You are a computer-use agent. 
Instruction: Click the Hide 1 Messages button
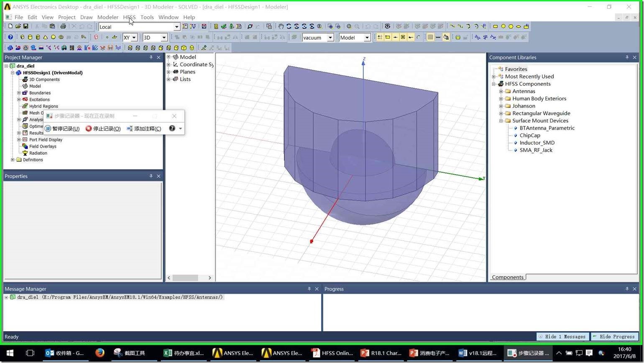click(x=563, y=337)
